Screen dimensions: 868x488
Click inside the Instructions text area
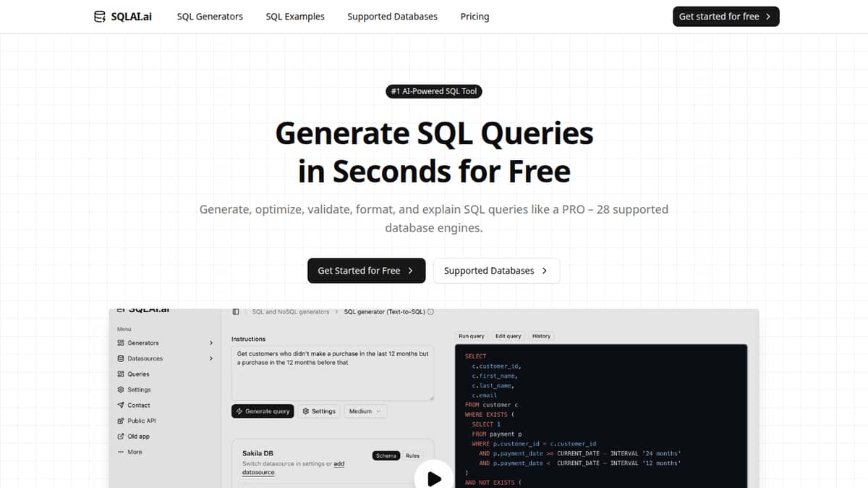pos(333,373)
